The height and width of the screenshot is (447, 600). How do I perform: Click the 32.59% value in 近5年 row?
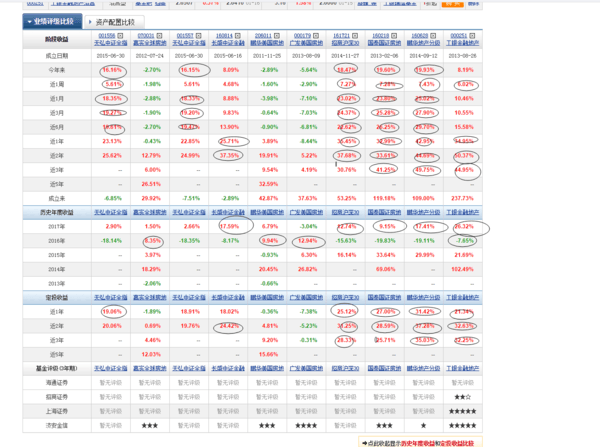[x=268, y=184]
